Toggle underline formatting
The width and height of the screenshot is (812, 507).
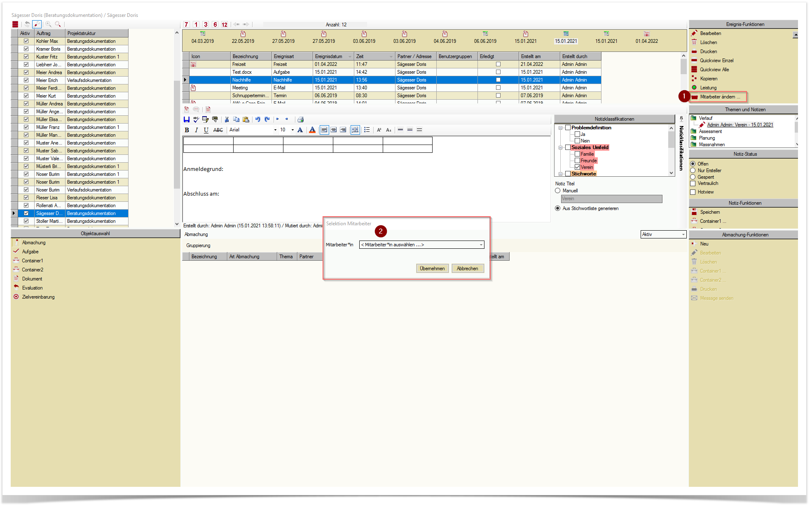206,130
